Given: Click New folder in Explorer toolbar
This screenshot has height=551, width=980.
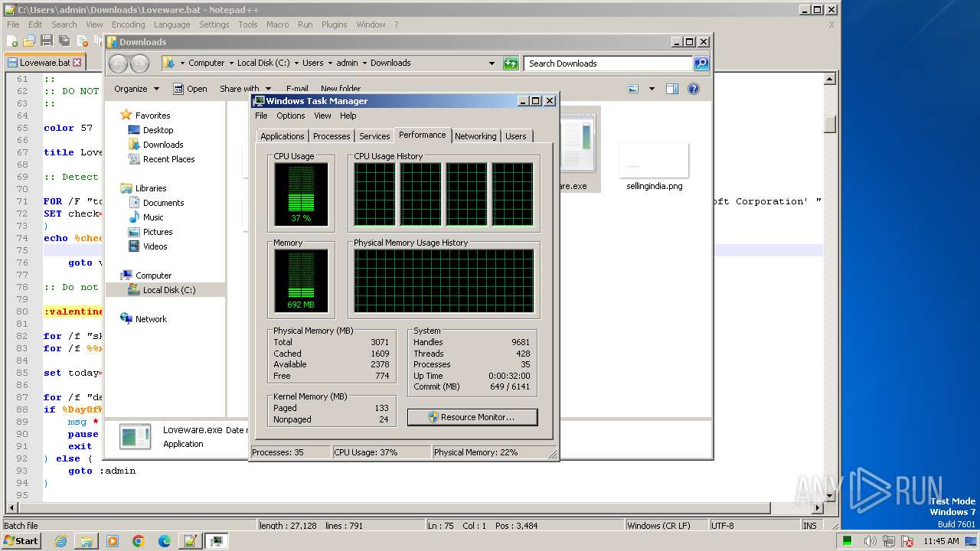Looking at the screenshot, I should click(x=341, y=89).
